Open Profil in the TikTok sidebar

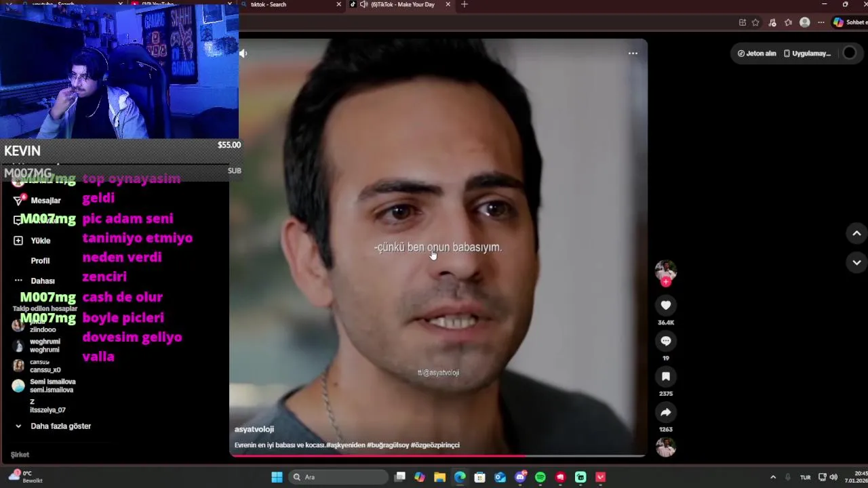click(x=40, y=261)
